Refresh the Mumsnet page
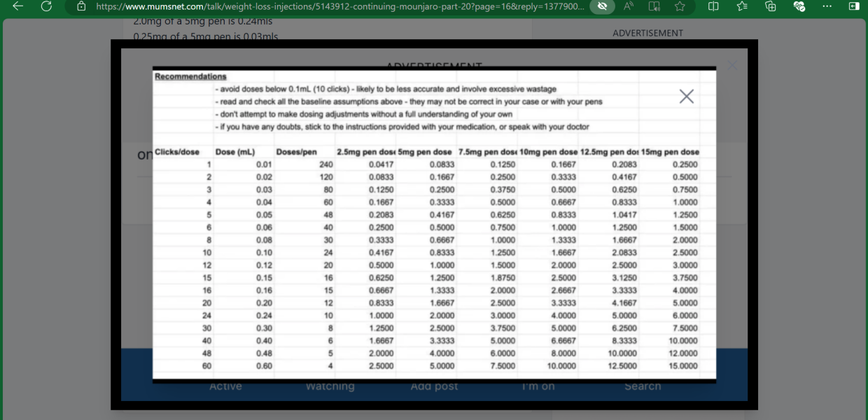Screen dimensions: 868x420 tap(46, 6)
